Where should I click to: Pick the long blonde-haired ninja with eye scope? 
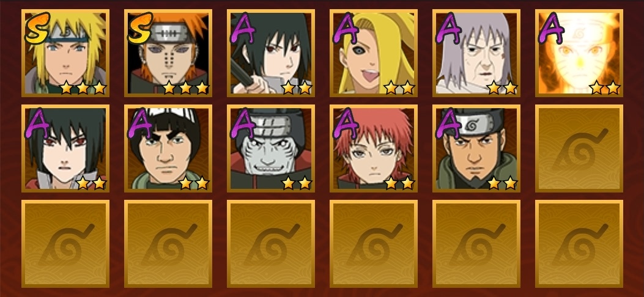click(x=373, y=53)
